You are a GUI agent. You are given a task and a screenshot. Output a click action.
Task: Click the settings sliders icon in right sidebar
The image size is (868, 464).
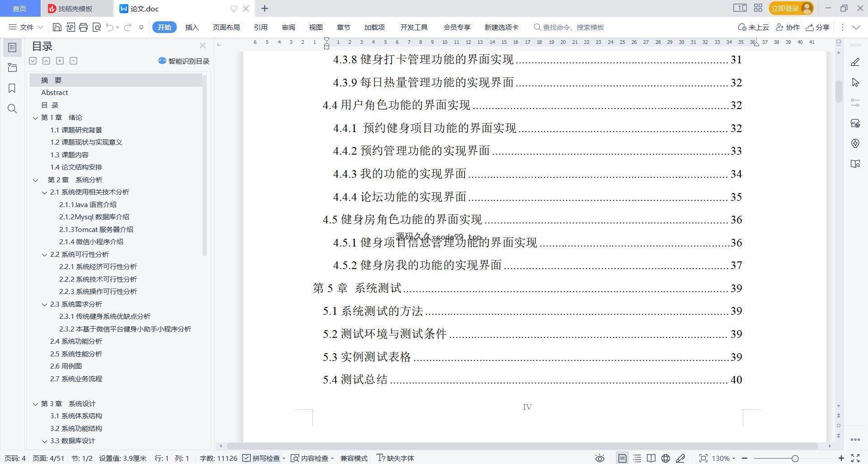pyautogui.click(x=855, y=103)
